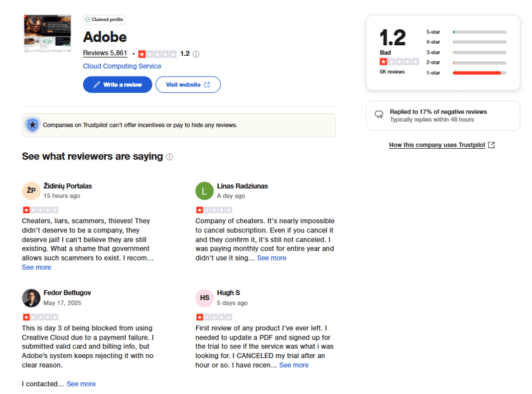The width and height of the screenshot is (532, 394).
Task: Open the Cloud Computing Service category
Action: click(x=122, y=66)
